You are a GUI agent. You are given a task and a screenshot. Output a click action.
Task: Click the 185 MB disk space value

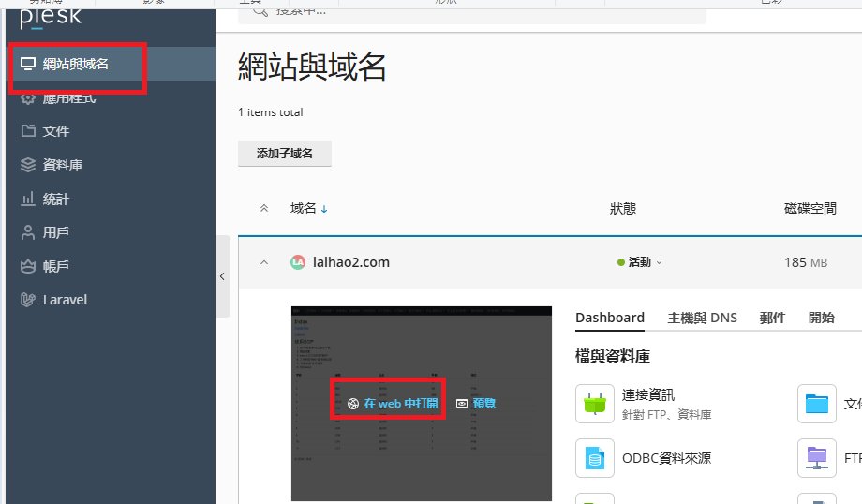(806, 262)
